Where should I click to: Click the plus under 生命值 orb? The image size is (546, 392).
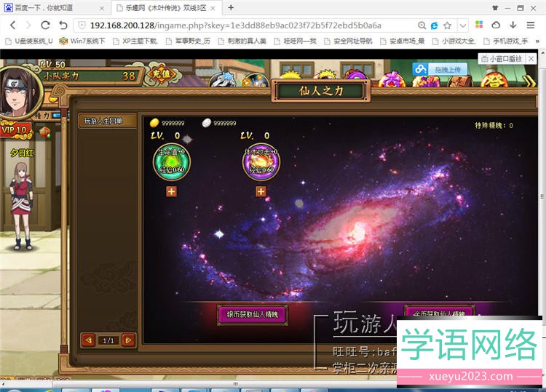tap(171, 191)
